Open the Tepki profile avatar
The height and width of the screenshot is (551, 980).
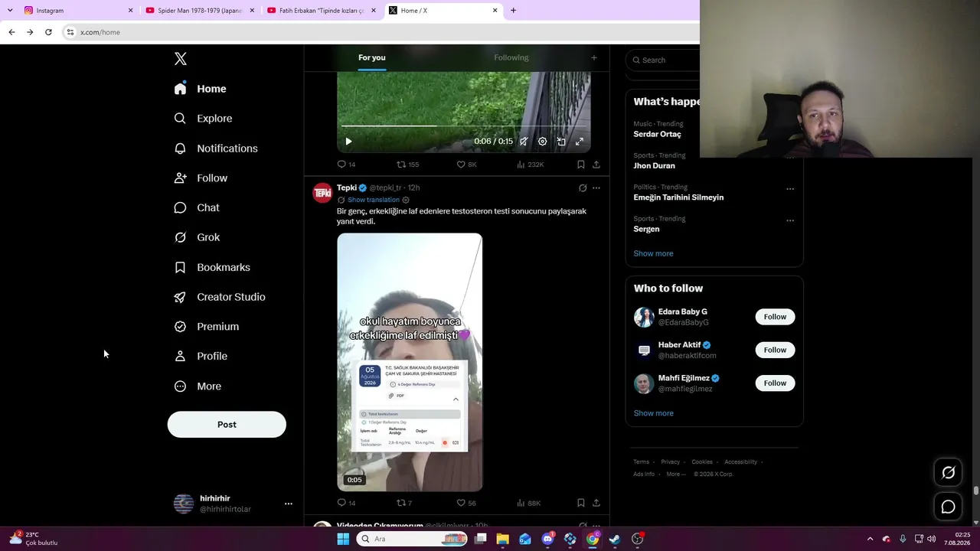click(x=322, y=192)
